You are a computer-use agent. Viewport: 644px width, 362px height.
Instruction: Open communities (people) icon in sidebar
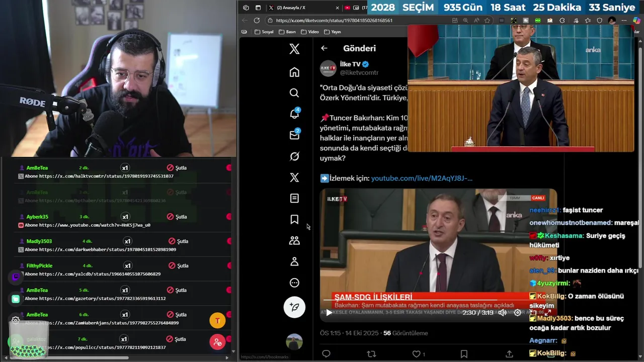coord(294,241)
